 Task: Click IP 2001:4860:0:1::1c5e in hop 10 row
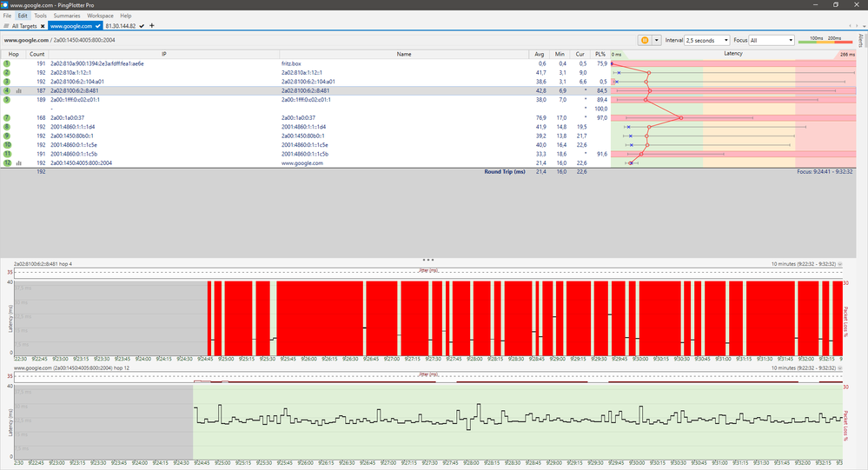(74, 145)
